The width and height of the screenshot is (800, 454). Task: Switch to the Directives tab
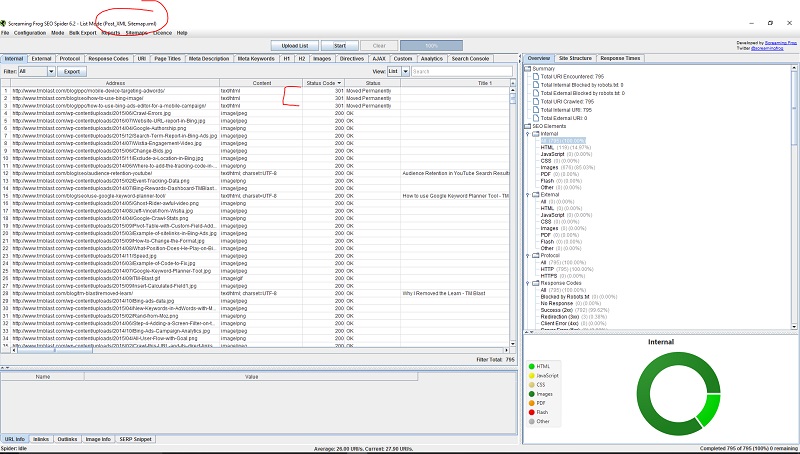click(352, 59)
